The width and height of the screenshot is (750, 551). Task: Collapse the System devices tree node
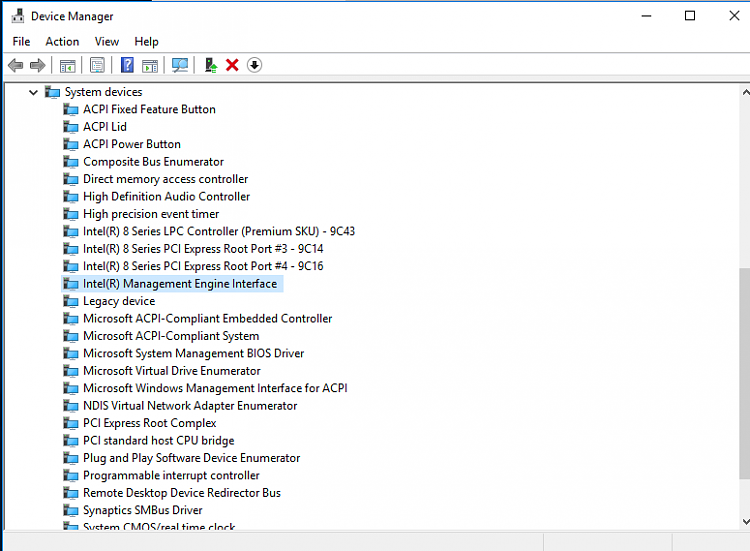(33, 92)
